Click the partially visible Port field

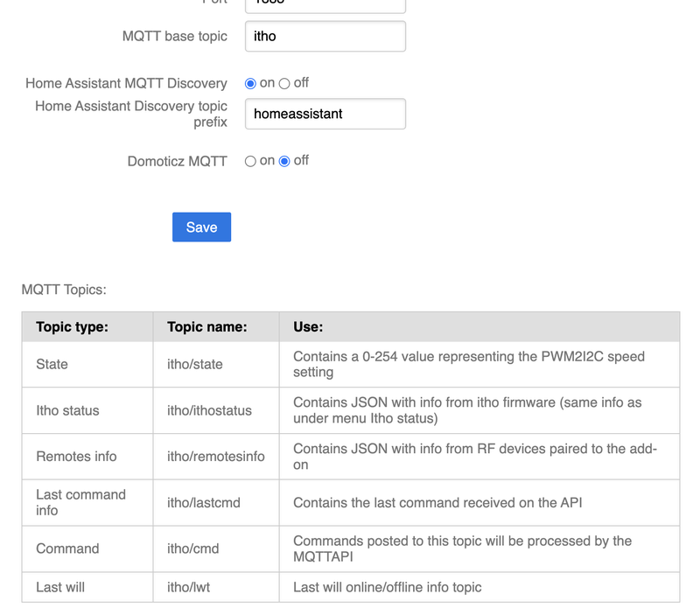click(325, 4)
